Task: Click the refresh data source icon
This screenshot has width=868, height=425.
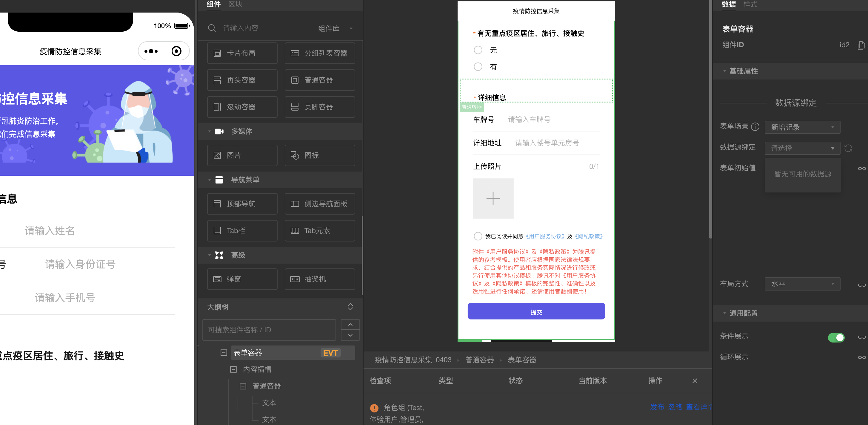Action: coord(848,148)
